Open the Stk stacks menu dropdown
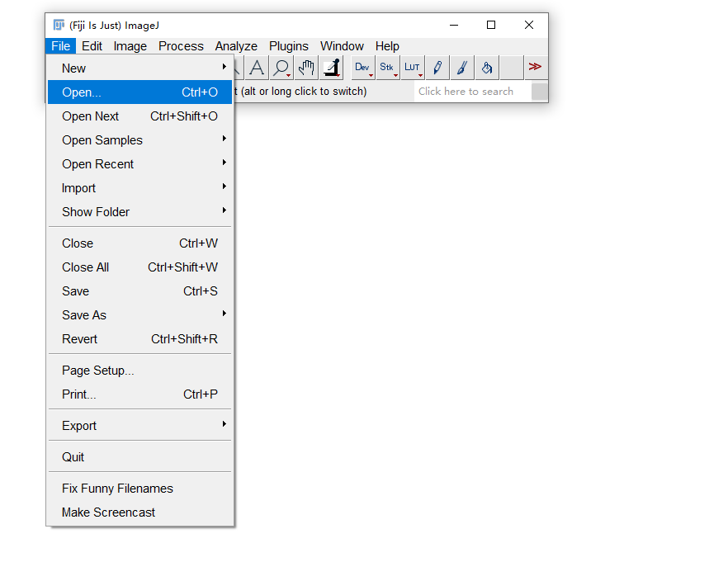 point(387,68)
